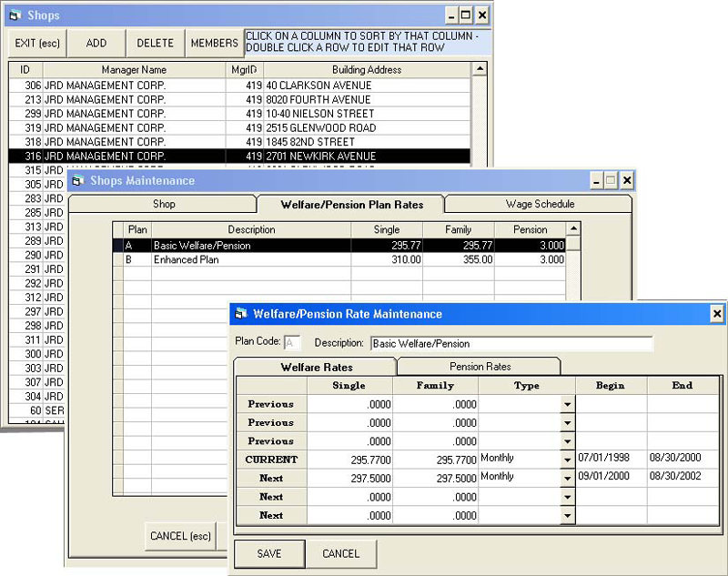Screen dimensions: 728x576
Task: Close the Welfare/Pension Rate Maintenance dialog
Action: click(717, 314)
